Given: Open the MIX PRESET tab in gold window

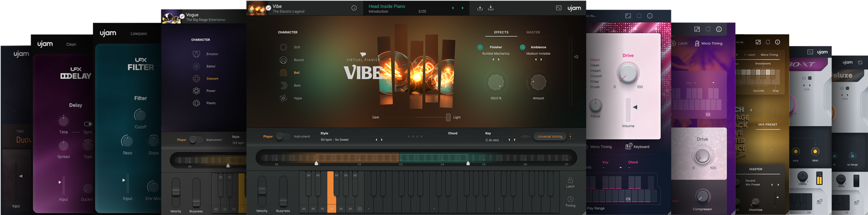Looking at the screenshot, I should pos(767,125).
